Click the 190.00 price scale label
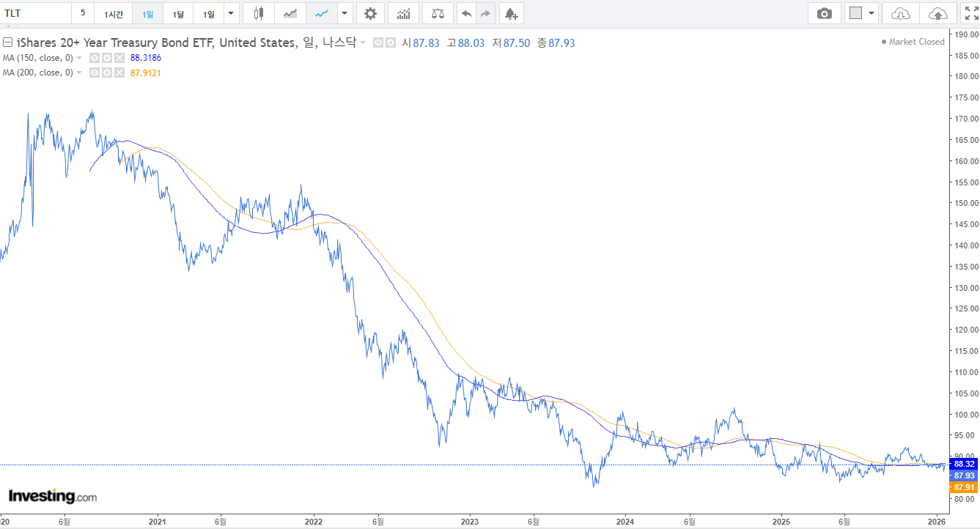The width and height of the screenshot is (980, 529). coord(966,34)
